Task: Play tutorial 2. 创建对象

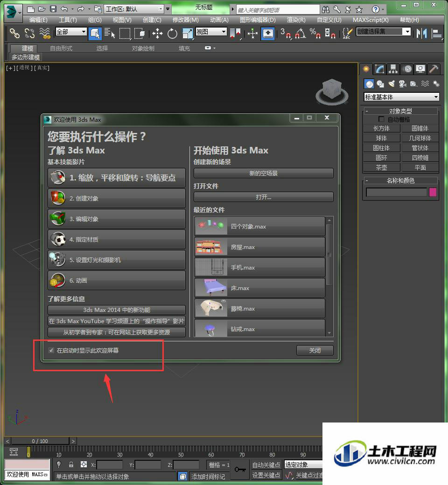Action: [x=116, y=198]
